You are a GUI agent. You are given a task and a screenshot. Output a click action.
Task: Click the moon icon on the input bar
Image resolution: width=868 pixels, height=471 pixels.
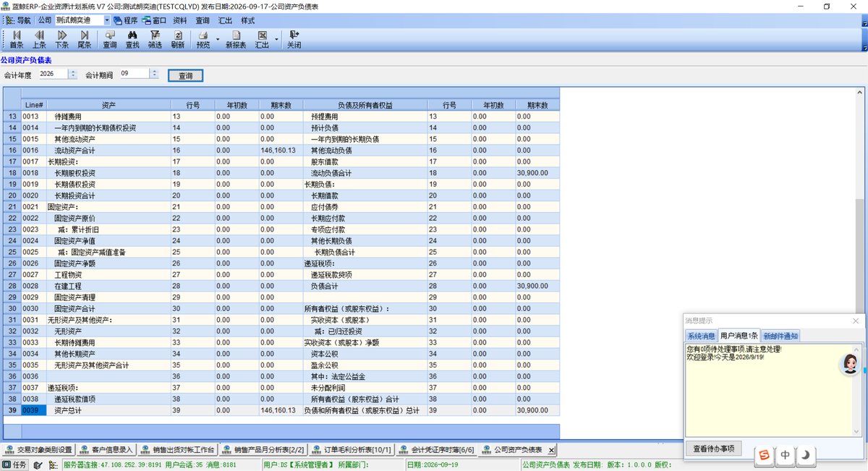point(806,455)
